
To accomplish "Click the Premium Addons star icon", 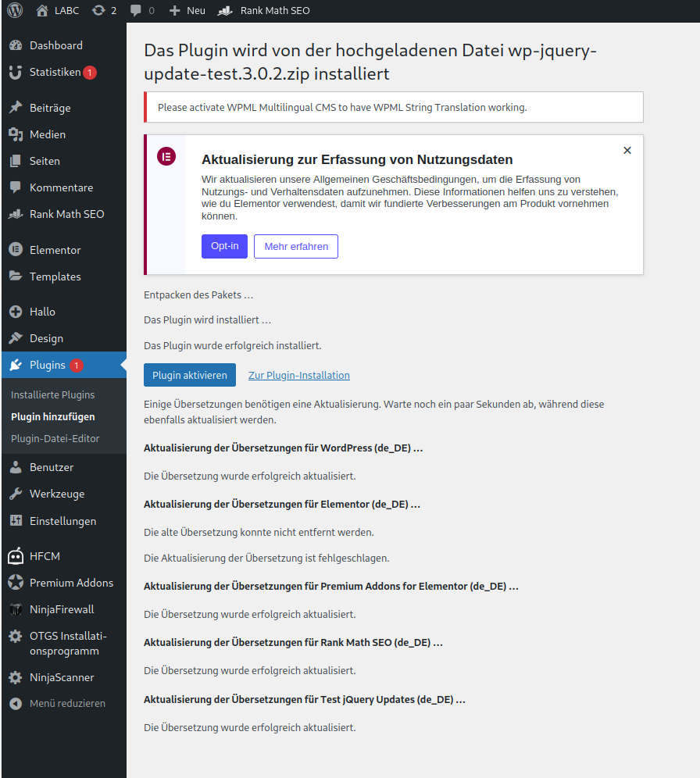I will click(16, 583).
